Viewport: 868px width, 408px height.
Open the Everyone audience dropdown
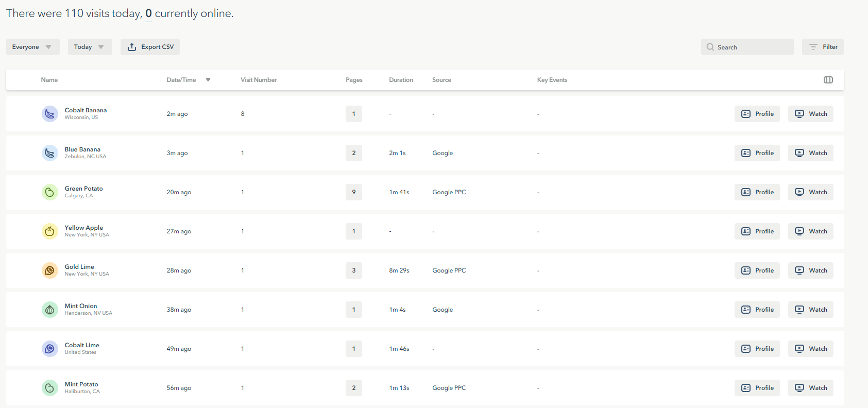32,47
